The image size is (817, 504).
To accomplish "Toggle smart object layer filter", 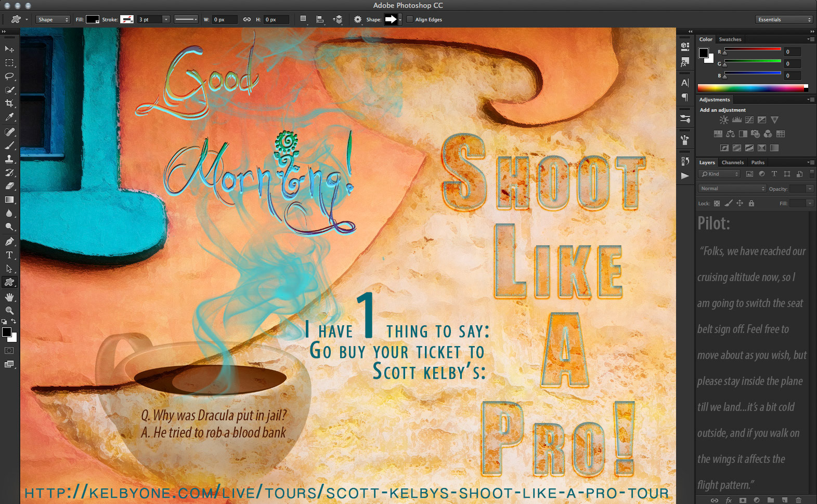I will (799, 174).
